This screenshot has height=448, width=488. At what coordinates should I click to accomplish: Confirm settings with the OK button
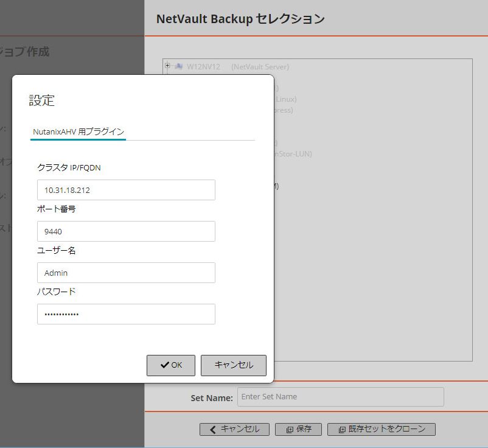click(171, 365)
